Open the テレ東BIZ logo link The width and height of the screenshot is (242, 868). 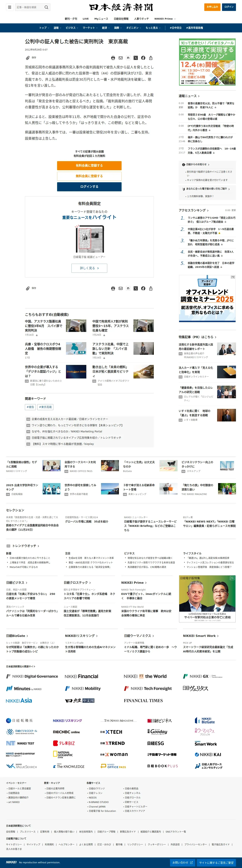point(64,743)
